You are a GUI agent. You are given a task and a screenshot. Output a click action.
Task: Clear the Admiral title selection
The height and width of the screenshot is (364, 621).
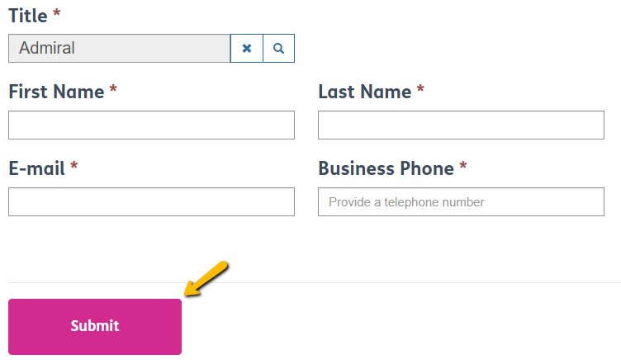point(246,49)
